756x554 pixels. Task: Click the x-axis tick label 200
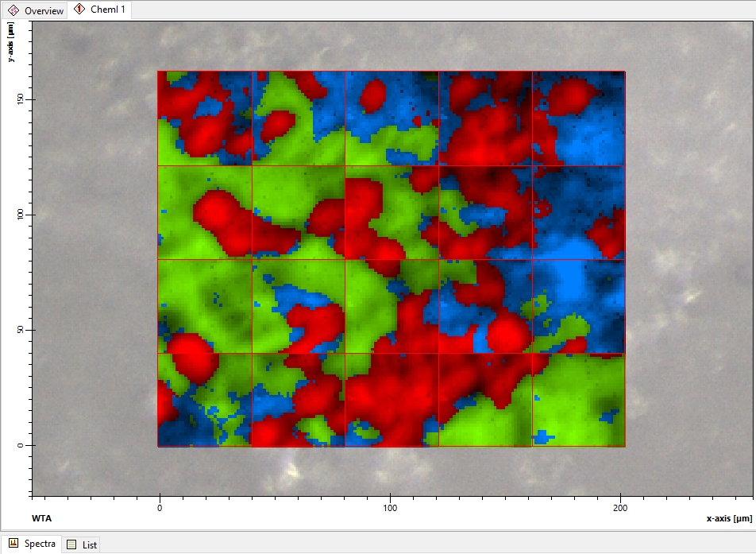tap(620, 508)
